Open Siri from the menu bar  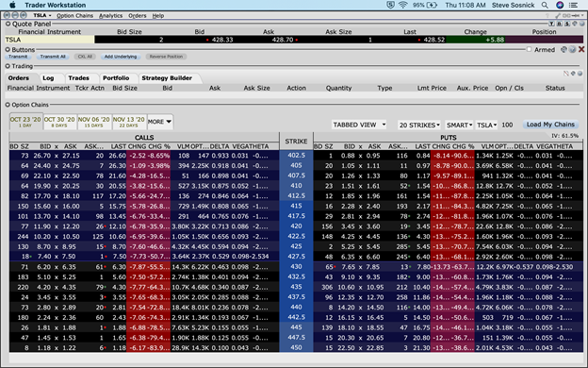tap(560, 5)
